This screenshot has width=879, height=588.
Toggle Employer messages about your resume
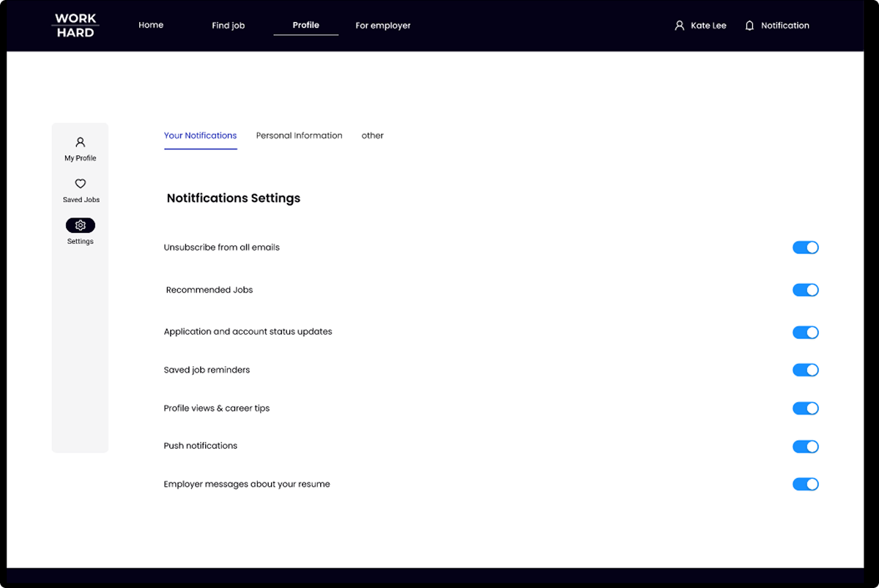(805, 484)
